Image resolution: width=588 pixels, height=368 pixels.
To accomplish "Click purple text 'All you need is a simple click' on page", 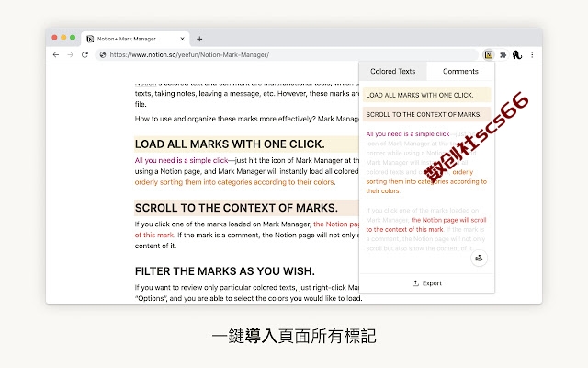I will [181, 160].
